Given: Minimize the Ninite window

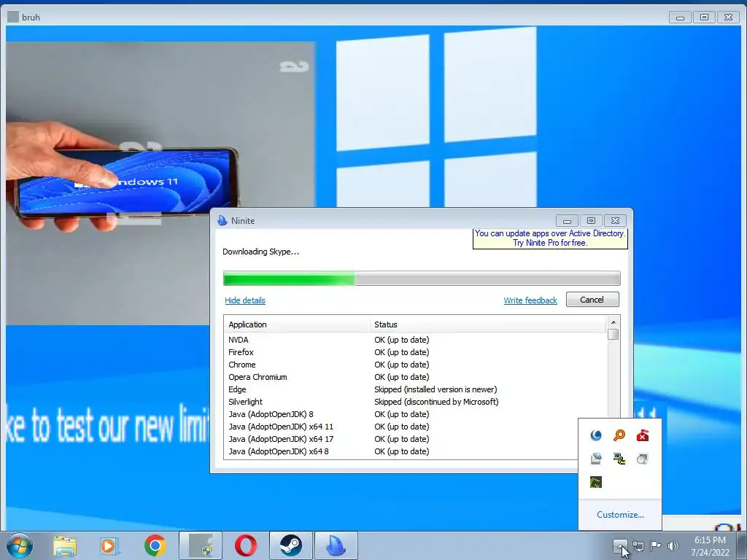Looking at the screenshot, I should (x=567, y=220).
